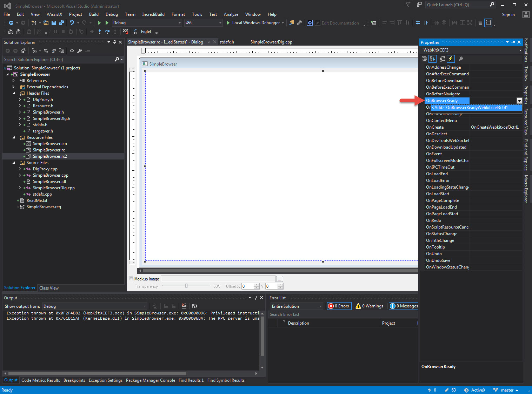Enable the Mockup Image checkbox
Viewport: 532px width, 394px height.
(131, 279)
